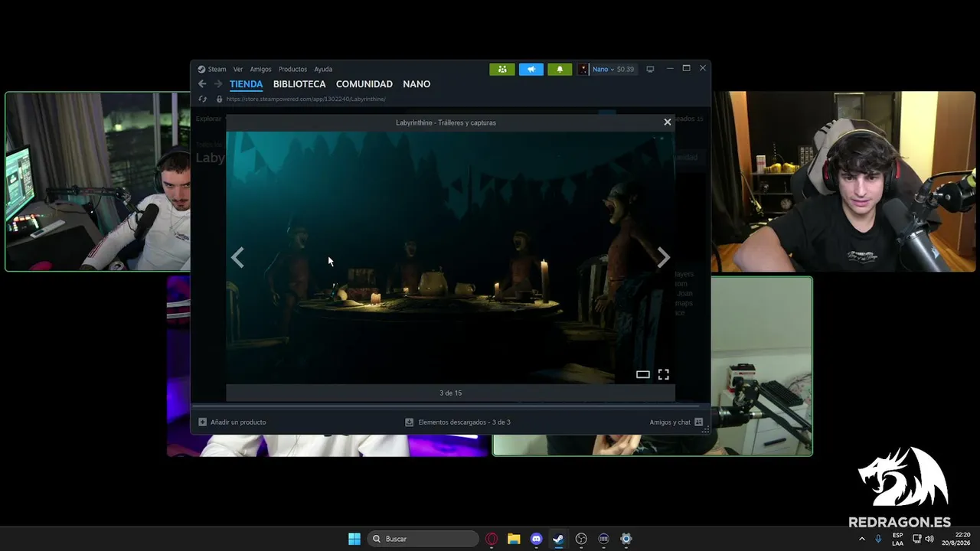Open the taskbar app left of the gear

[603, 539]
